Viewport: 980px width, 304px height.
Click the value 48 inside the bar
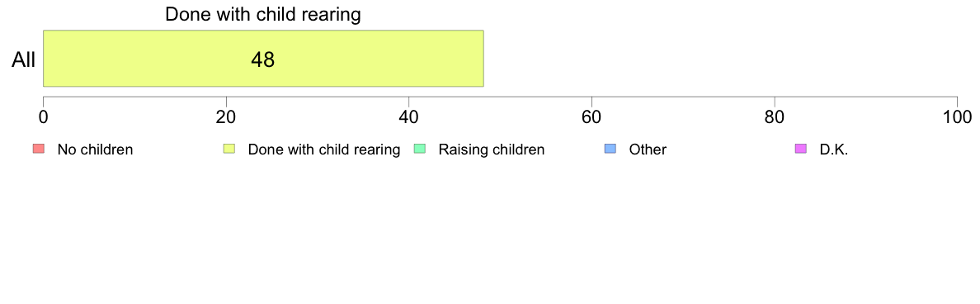(x=263, y=59)
